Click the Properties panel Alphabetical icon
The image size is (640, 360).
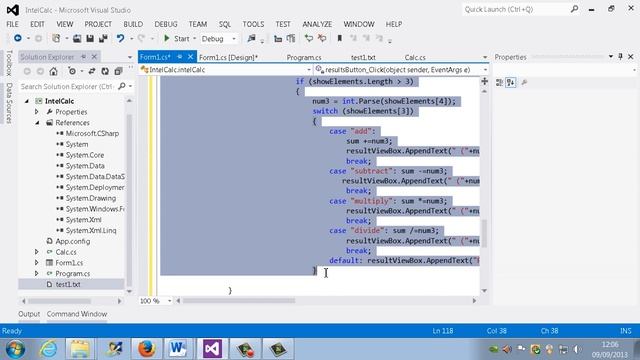point(511,82)
